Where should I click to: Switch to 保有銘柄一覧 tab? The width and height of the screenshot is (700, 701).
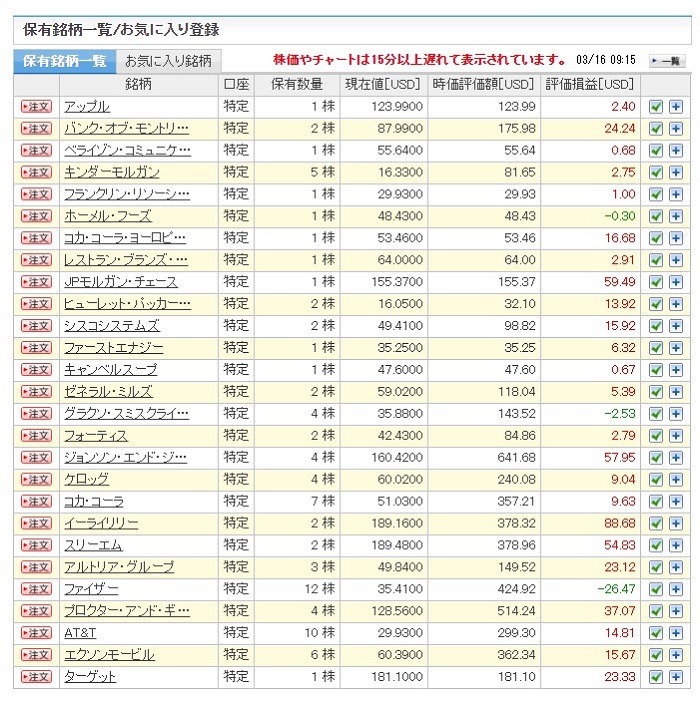point(65,61)
